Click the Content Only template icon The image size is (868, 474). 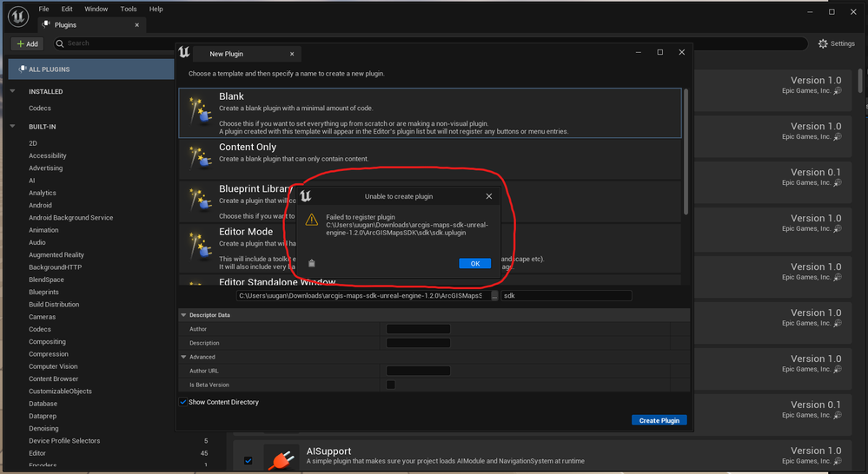[200, 158]
